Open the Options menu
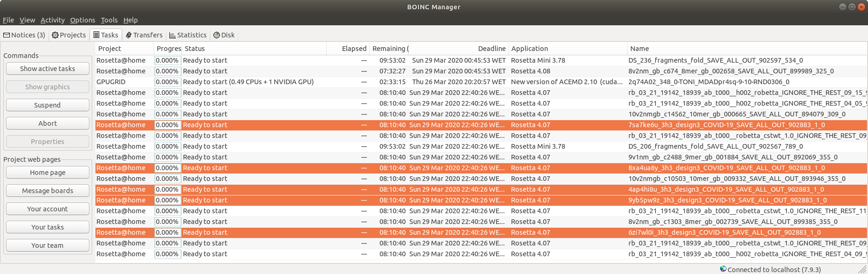The image size is (868, 274). click(x=82, y=20)
